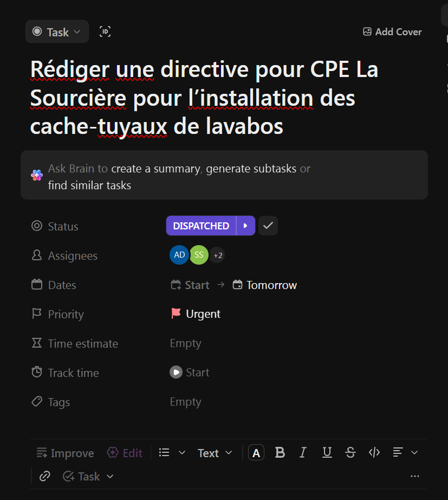
Task: Start time tracking play button
Action: click(176, 373)
